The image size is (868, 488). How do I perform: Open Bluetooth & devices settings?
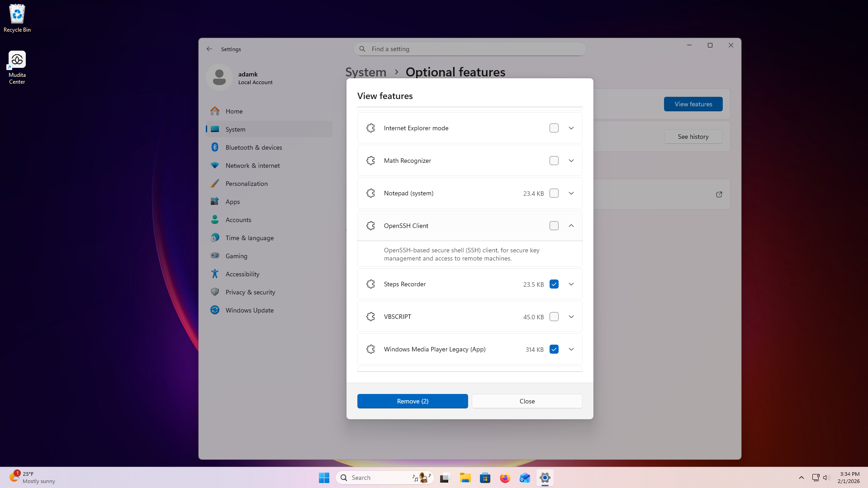pos(269,147)
